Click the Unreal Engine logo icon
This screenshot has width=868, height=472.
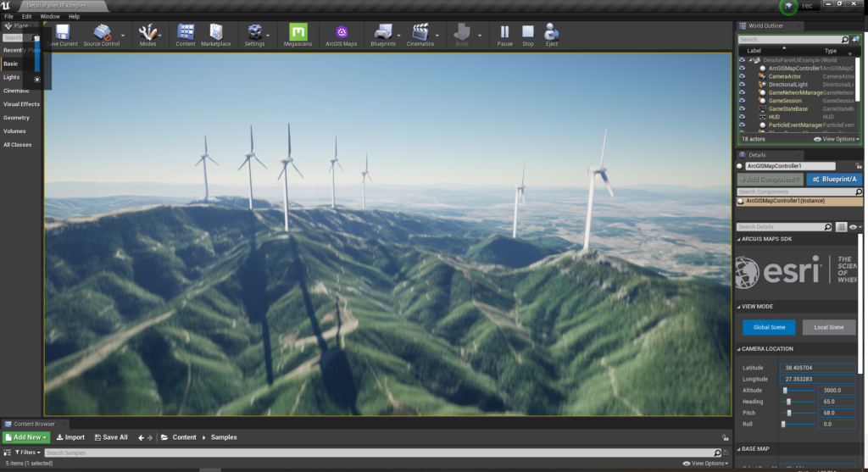coord(6,6)
